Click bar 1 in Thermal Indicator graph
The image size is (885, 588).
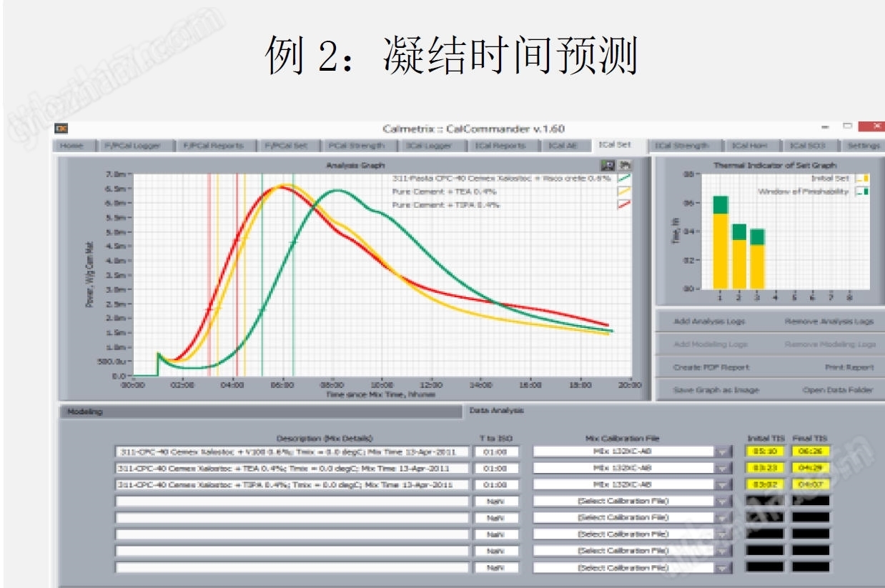721,242
